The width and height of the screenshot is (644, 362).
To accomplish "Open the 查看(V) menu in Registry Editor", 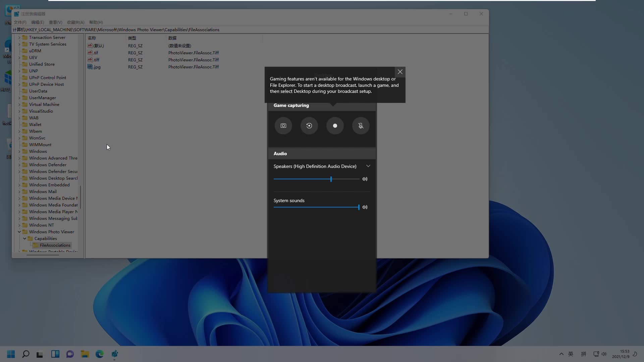I will (x=56, y=22).
